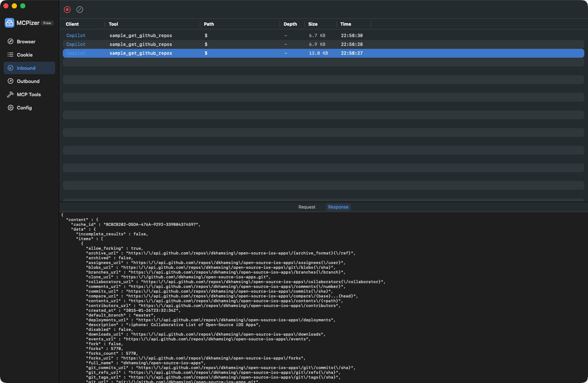588x383 pixels.
Task: Switch to the Request tab
Action: click(x=307, y=207)
